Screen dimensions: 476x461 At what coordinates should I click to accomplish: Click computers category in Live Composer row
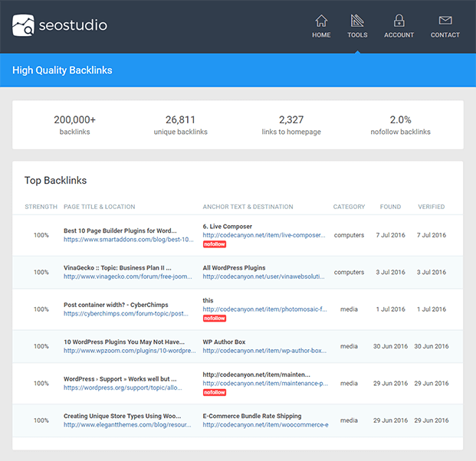(349, 235)
